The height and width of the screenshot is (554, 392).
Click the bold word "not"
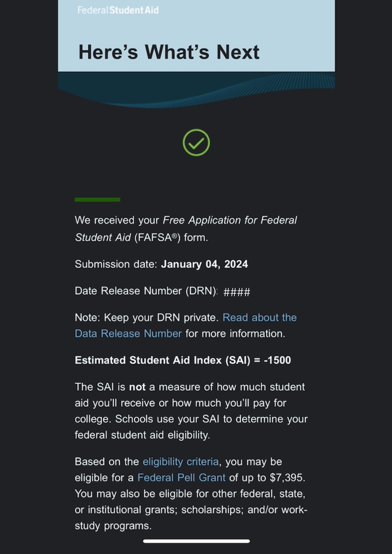(x=137, y=387)
